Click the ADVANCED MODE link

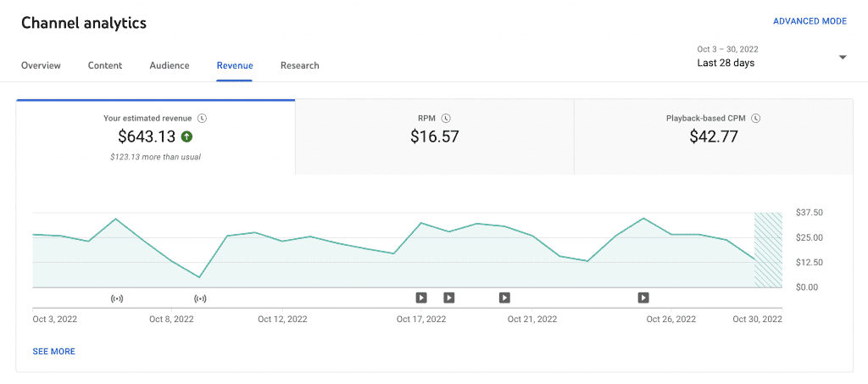(x=810, y=21)
